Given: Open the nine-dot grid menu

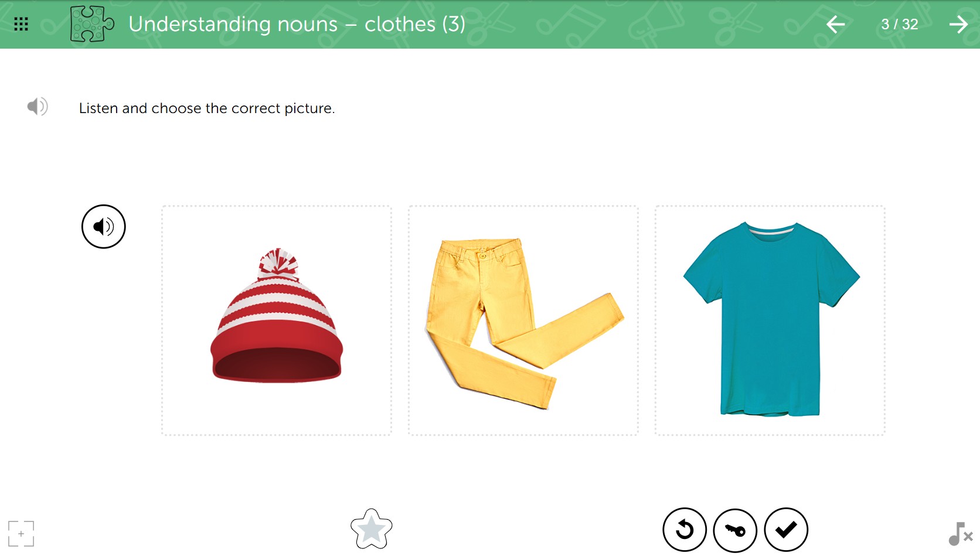Looking at the screenshot, I should coord(21,24).
